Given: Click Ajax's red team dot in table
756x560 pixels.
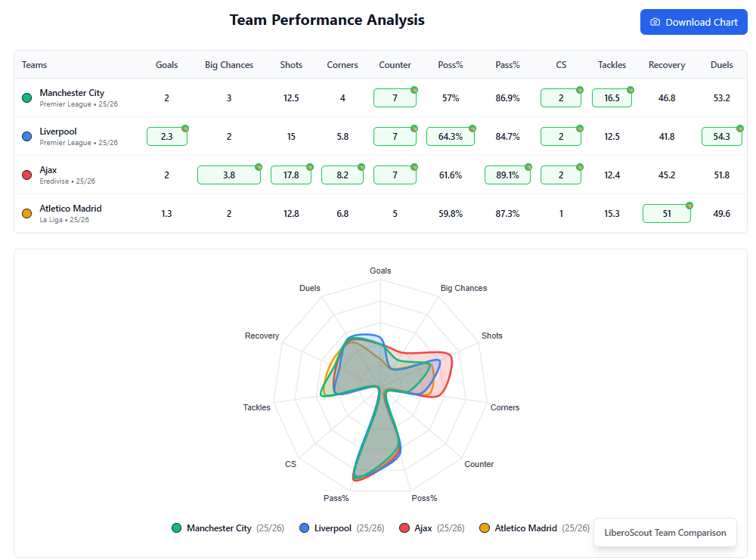Looking at the screenshot, I should pos(26,173).
